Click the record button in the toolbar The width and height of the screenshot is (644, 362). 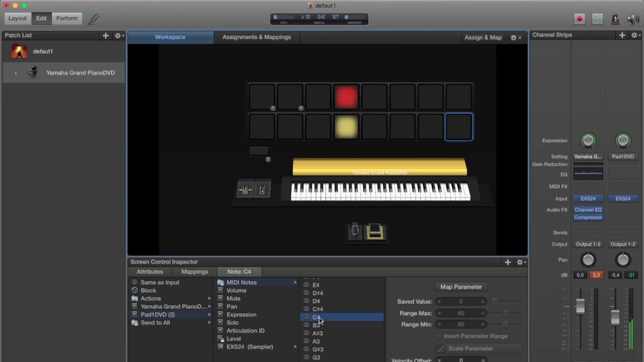(580, 19)
